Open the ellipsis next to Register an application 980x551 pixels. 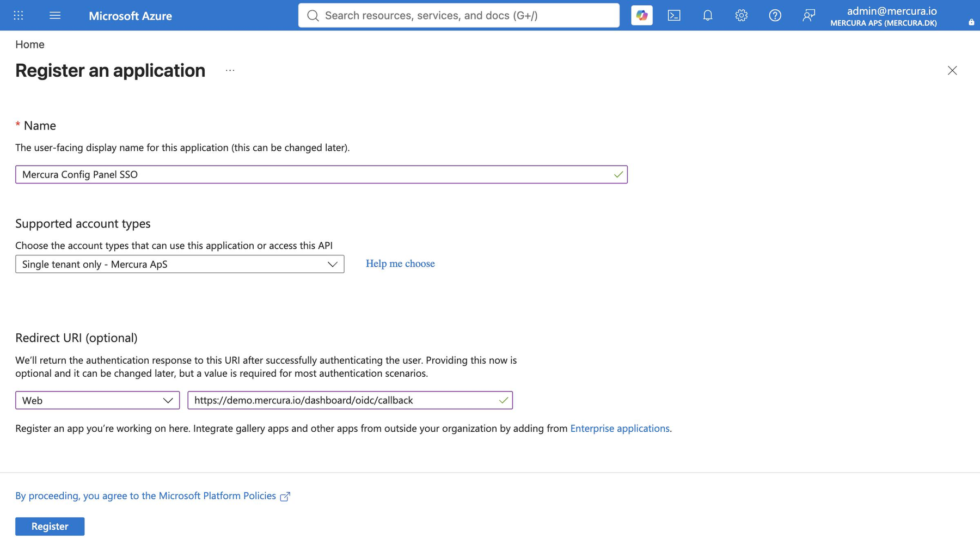pos(230,70)
